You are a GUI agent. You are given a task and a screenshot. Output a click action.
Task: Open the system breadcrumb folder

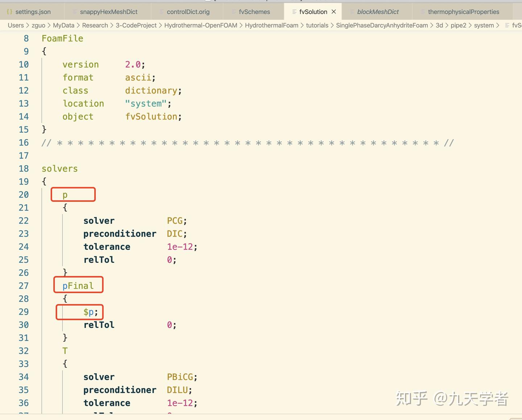pyautogui.click(x=484, y=25)
